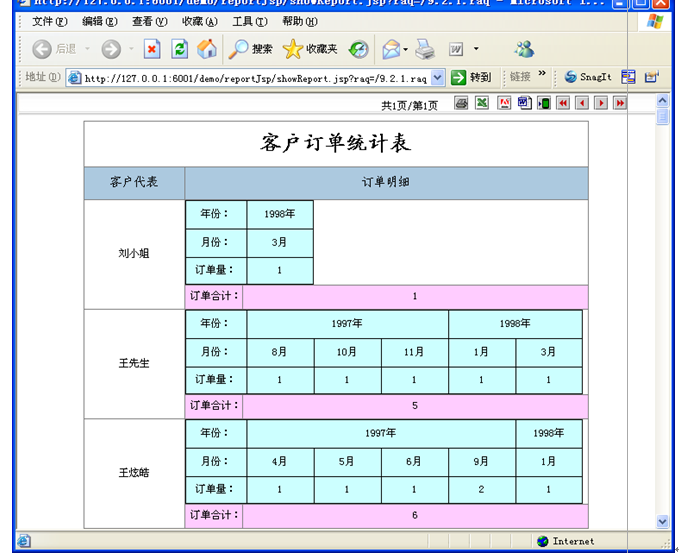The height and width of the screenshot is (553, 679).
Task: Open the 编辑(E) menu
Action: pyautogui.click(x=100, y=21)
